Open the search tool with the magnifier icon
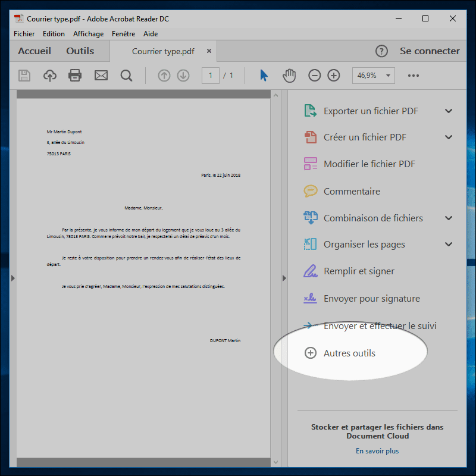 (x=126, y=76)
